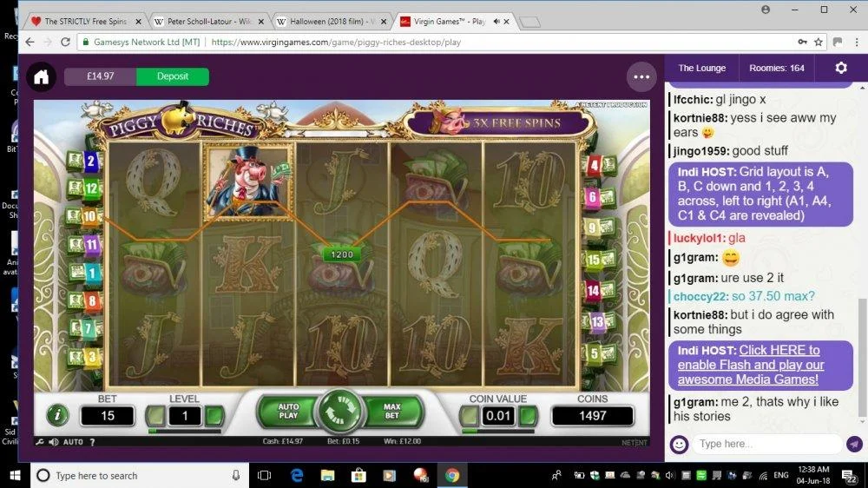Open a new browser tab

[529, 22]
